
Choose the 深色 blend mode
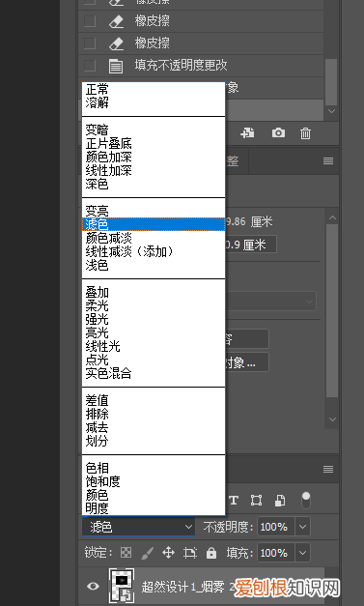point(154,184)
